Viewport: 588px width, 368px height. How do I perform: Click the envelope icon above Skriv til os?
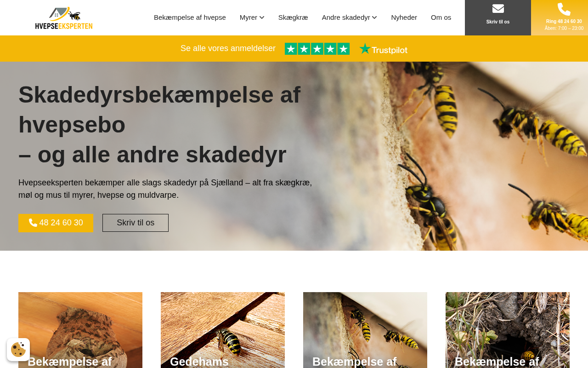coord(498,9)
